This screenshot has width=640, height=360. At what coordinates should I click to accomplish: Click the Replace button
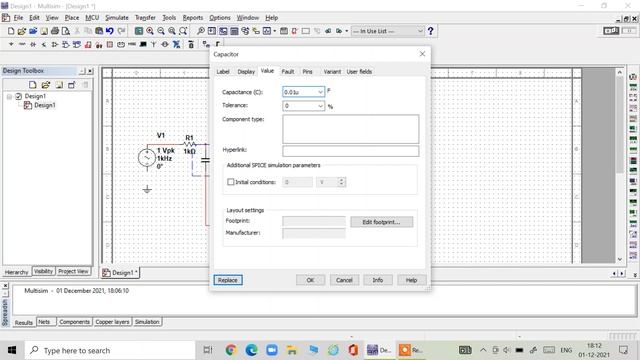coord(228,280)
